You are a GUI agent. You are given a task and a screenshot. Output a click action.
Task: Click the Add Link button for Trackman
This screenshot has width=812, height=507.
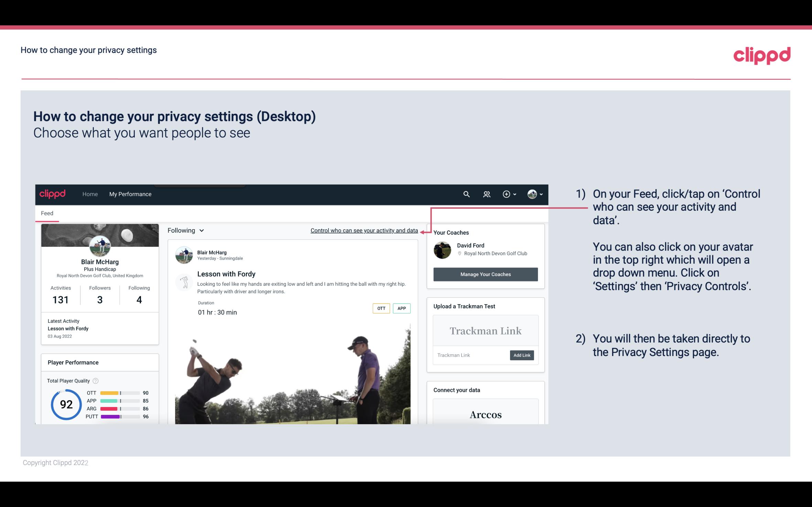[521, 355]
